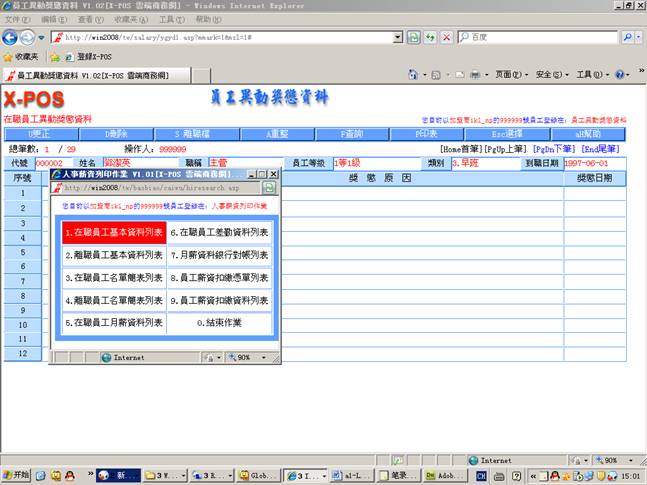Click the search magnifier icon
This screenshot has height=485, width=647.
(627, 37)
